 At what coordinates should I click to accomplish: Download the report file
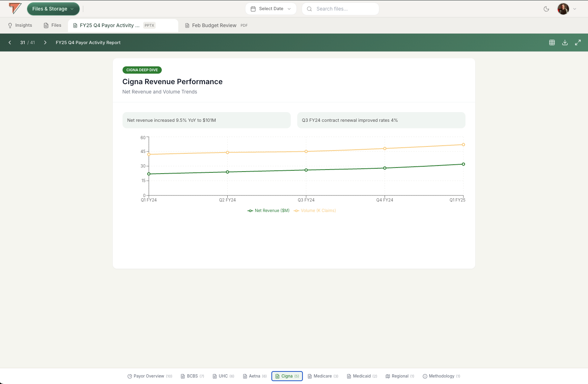[565, 42]
